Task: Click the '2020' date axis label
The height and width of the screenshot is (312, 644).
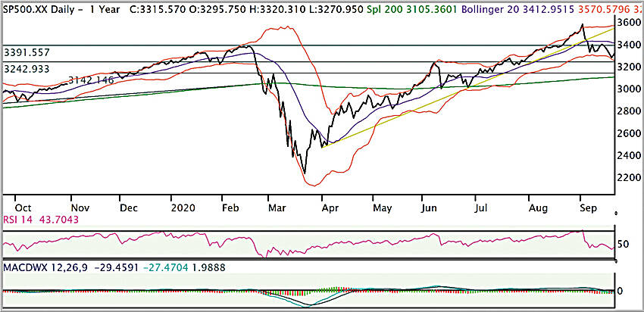Action: [183, 208]
